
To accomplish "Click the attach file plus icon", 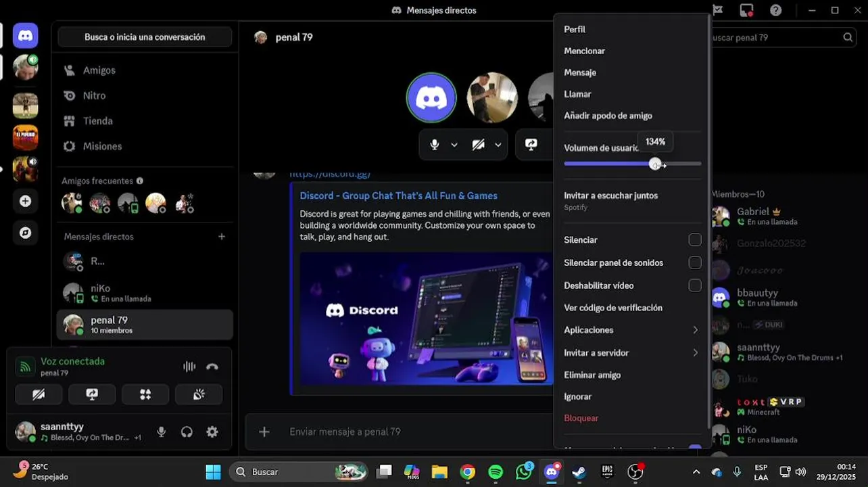I will pos(264,432).
